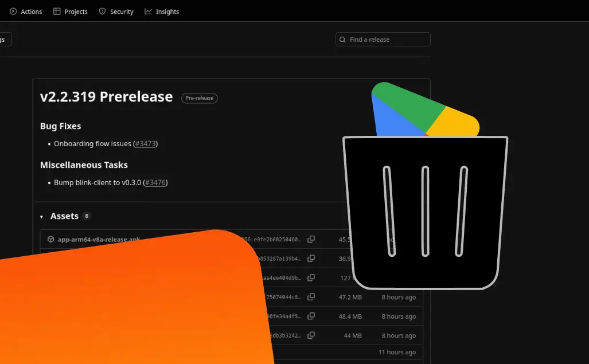The width and height of the screenshot is (589, 364).
Task: Click the hash text 75074044c8
Action: click(x=283, y=297)
